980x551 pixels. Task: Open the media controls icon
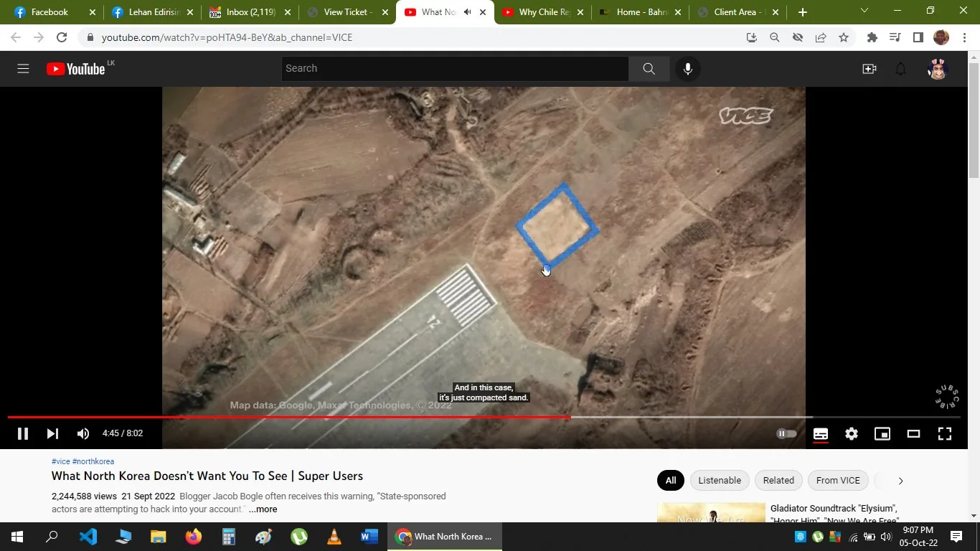pyautogui.click(x=895, y=37)
